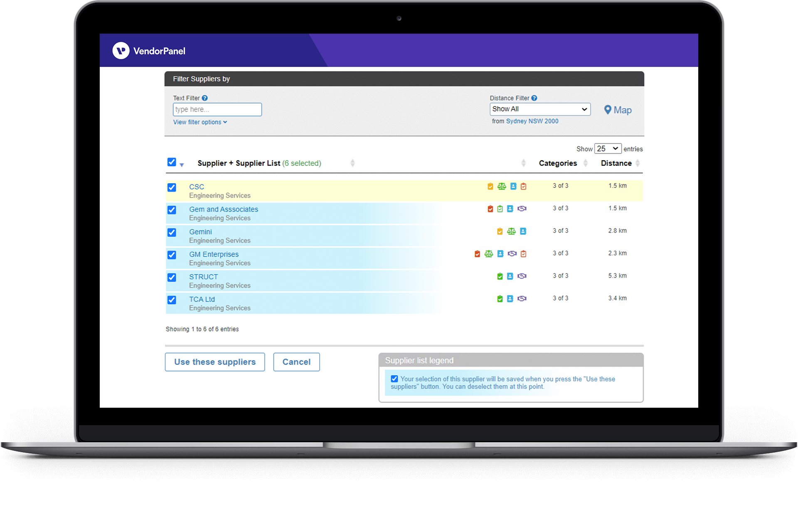Open the Distance Filter help icon
This screenshot has width=798, height=532.
[534, 98]
